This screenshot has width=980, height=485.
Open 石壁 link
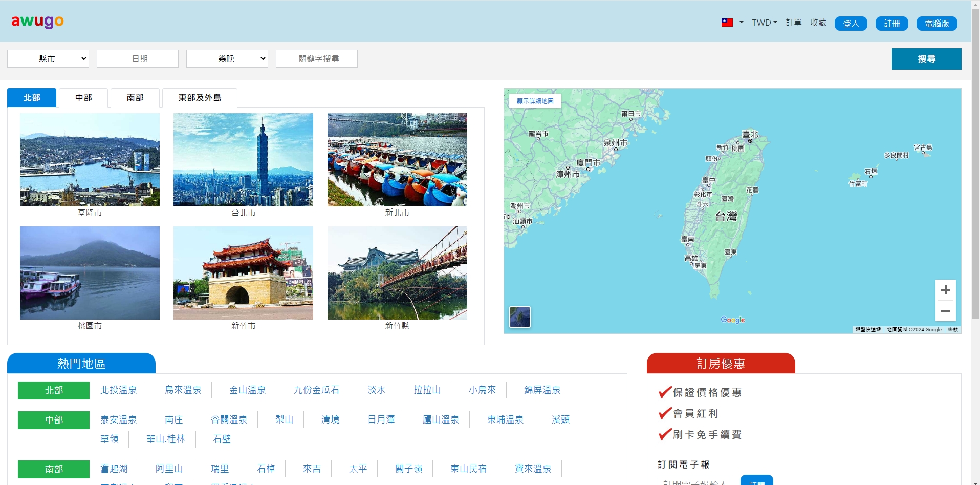click(x=222, y=439)
